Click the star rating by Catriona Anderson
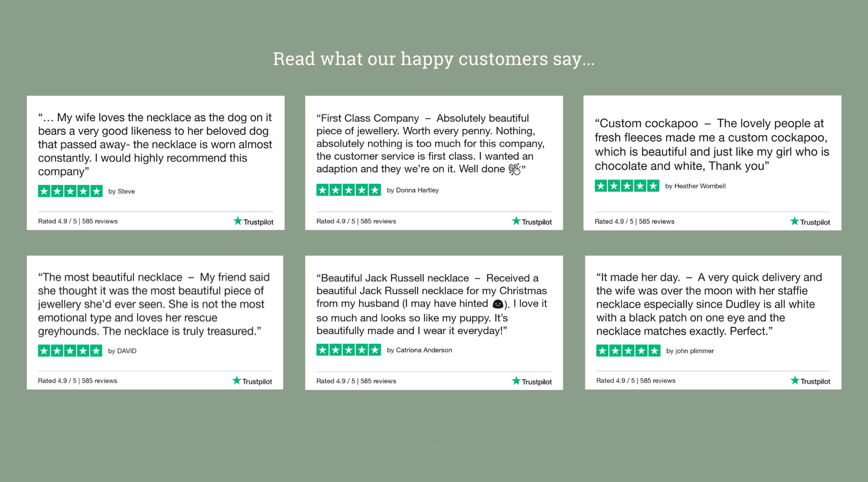Screen dimensions: 868x482 point(349,350)
